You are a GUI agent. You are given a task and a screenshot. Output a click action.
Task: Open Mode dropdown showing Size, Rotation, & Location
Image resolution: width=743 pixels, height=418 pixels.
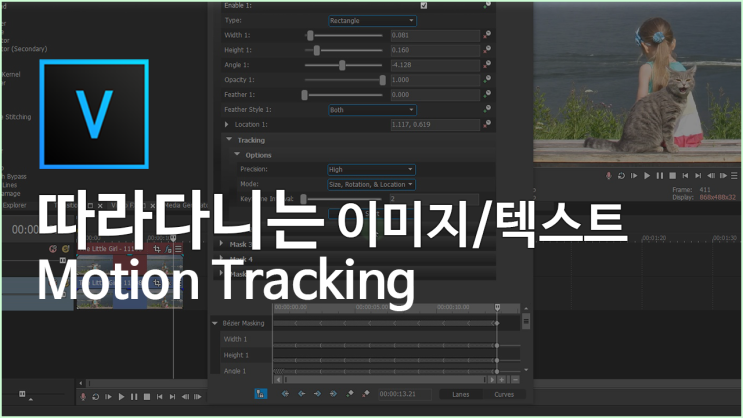(372, 184)
